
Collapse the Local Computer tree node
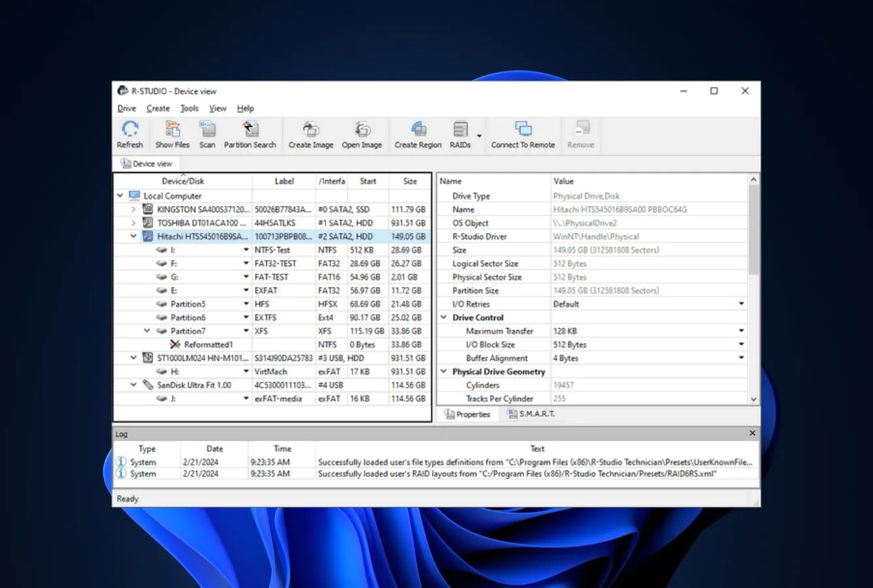[120, 195]
